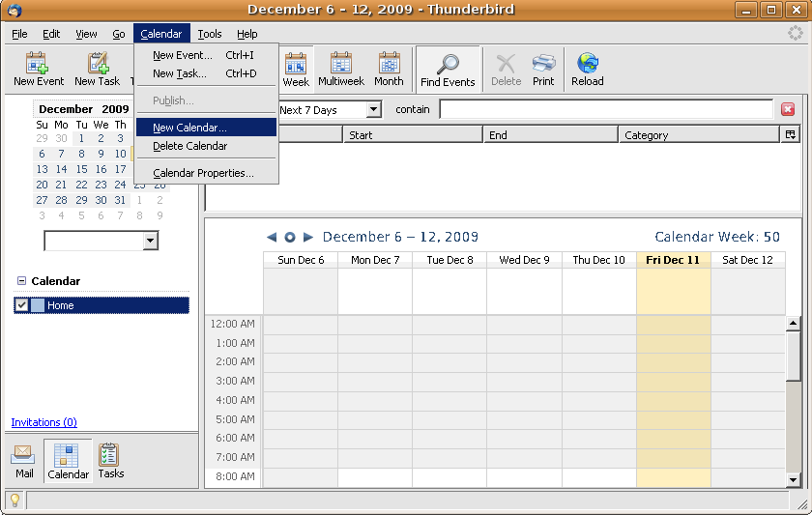Open the File menu
The image size is (812, 515).
coord(19,34)
